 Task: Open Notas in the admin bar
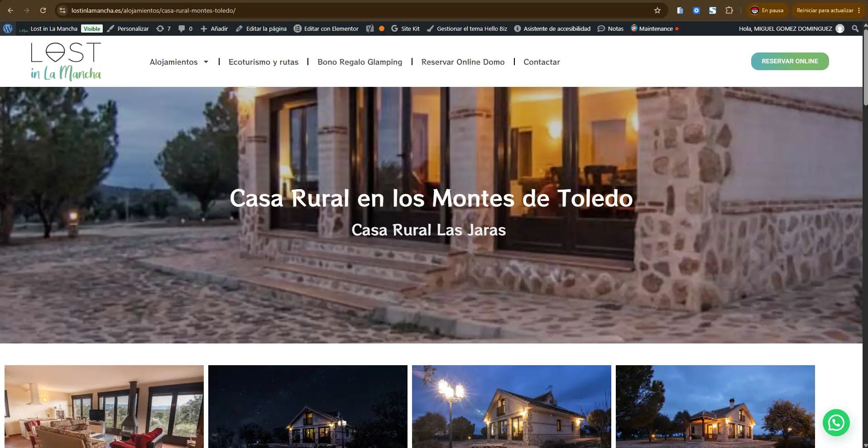click(x=610, y=29)
